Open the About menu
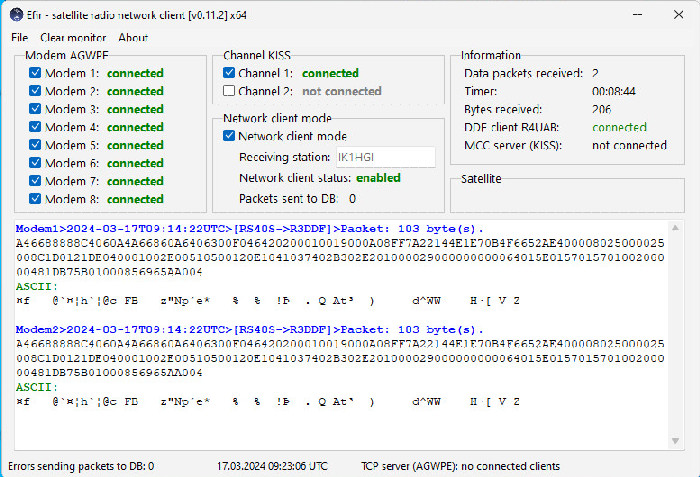Screen dimensions: 700x477 click(x=133, y=38)
